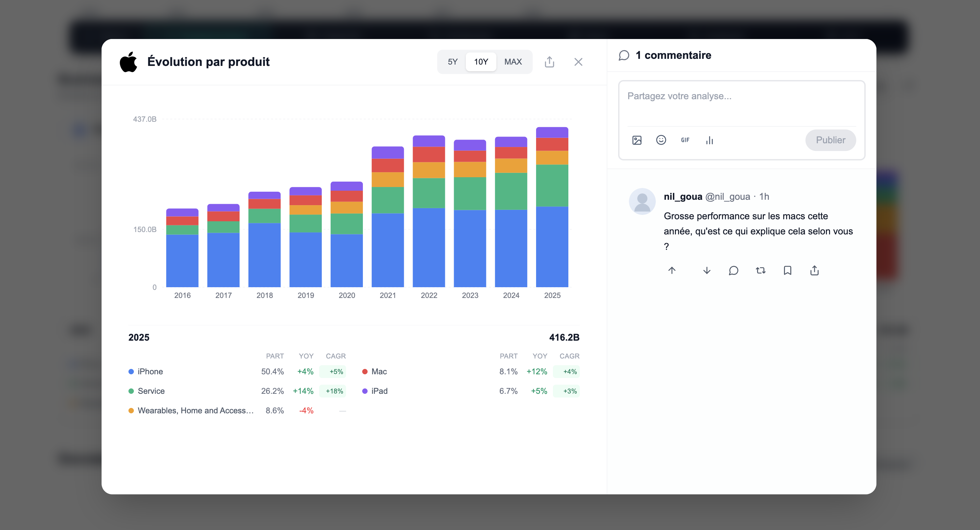This screenshot has width=980, height=530.
Task: Bookmark nil_goua's comment
Action: point(787,270)
